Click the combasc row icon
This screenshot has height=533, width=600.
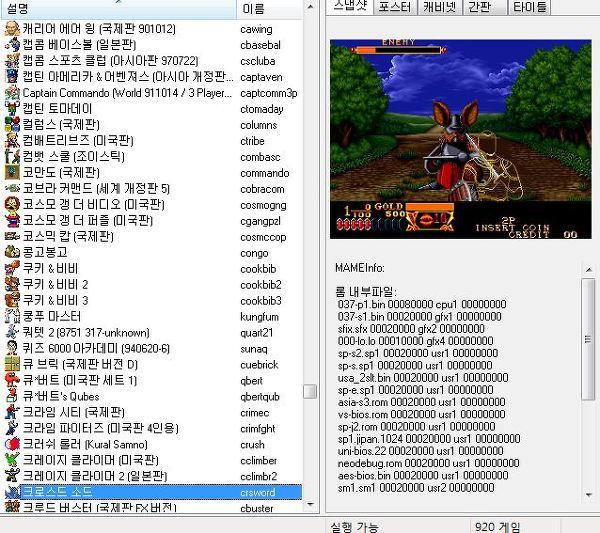(x=12, y=157)
